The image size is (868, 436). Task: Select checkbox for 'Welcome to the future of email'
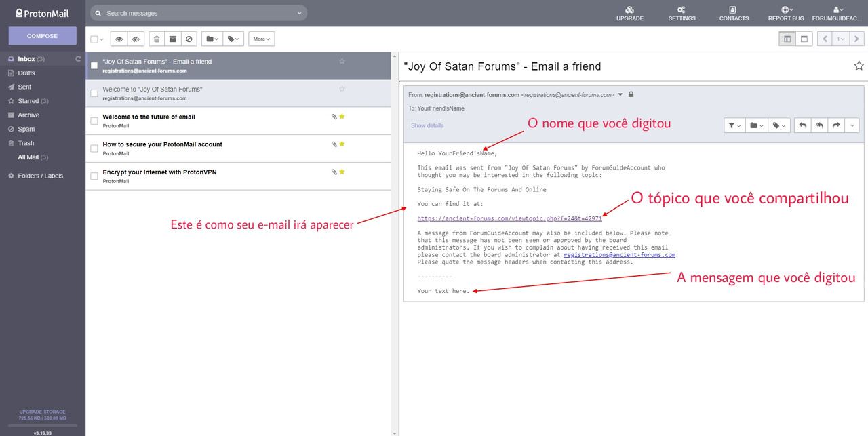click(x=94, y=121)
